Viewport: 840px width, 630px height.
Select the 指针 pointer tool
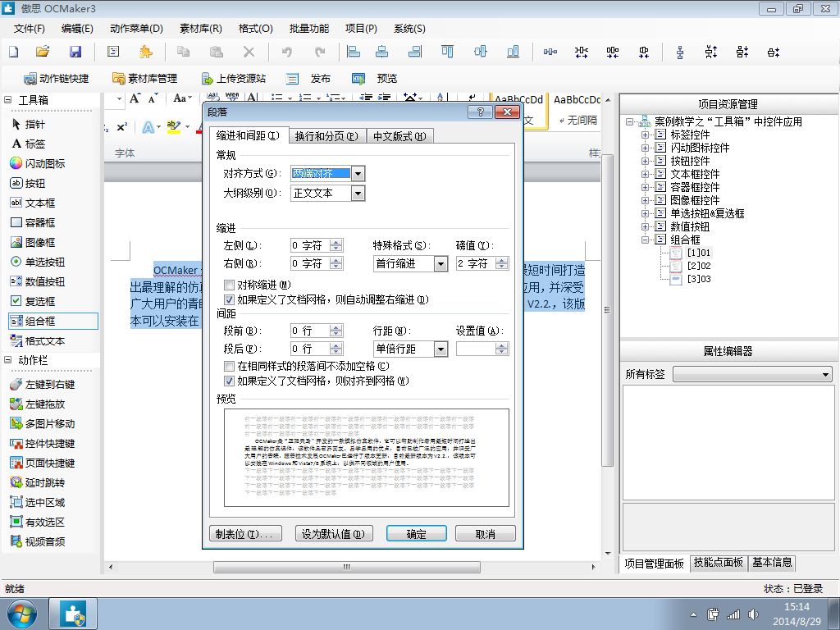[28, 125]
